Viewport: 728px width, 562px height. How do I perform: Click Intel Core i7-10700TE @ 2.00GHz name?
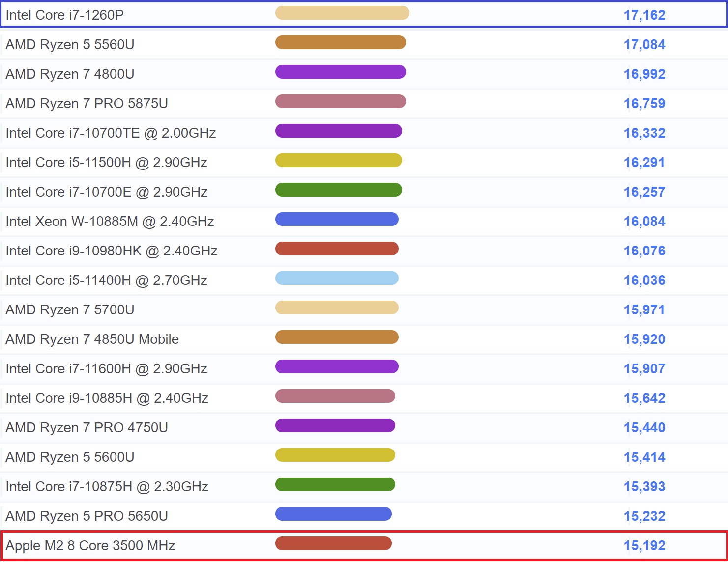111,133
